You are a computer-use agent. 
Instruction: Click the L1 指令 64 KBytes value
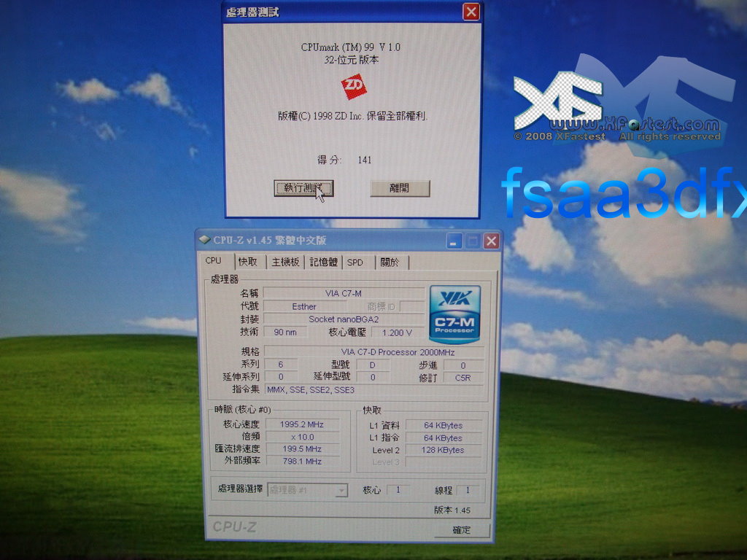pos(443,437)
